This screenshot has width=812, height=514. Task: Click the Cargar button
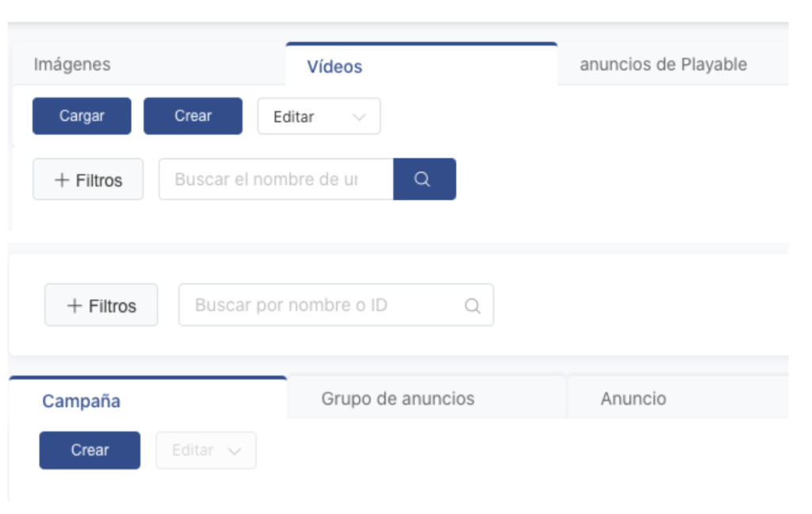[82, 116]
